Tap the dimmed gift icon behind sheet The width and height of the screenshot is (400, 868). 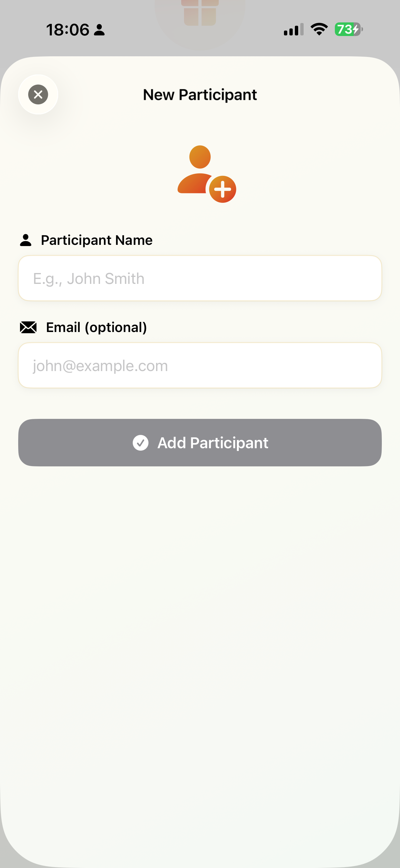tap(200, 12)
